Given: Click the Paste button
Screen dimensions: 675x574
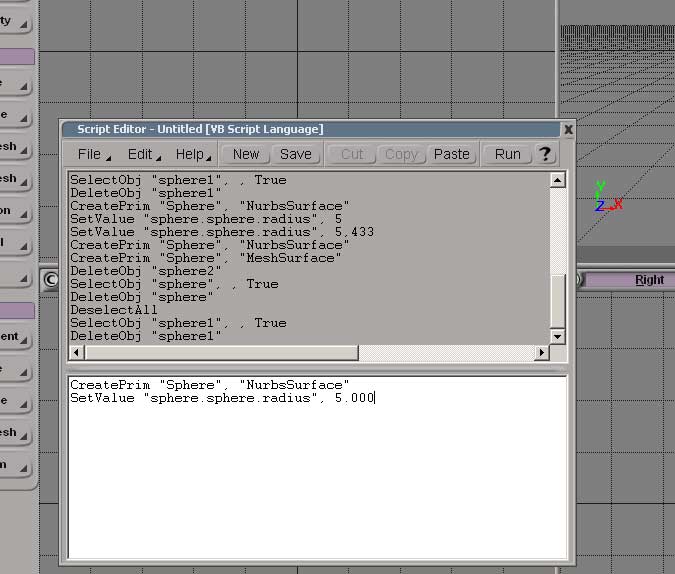Looking at the screenshot, I should [x=451, y=154].
